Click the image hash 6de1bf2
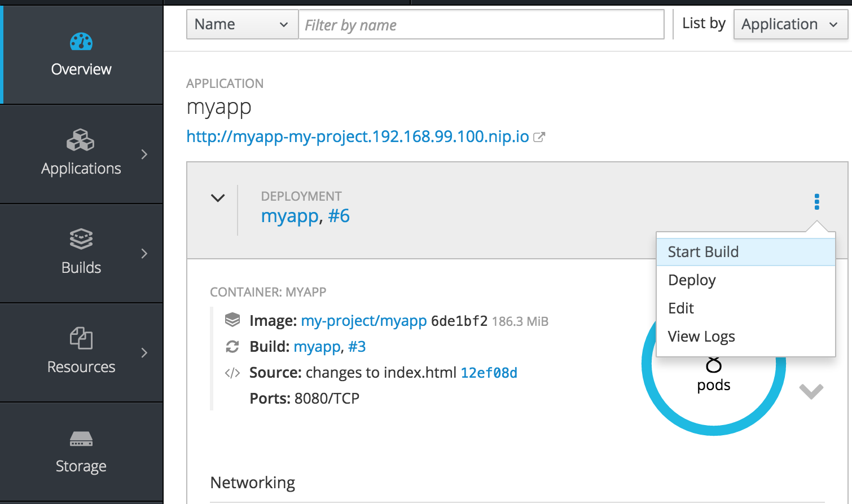This screenshot has height=504, width=852. coord(459,321)
